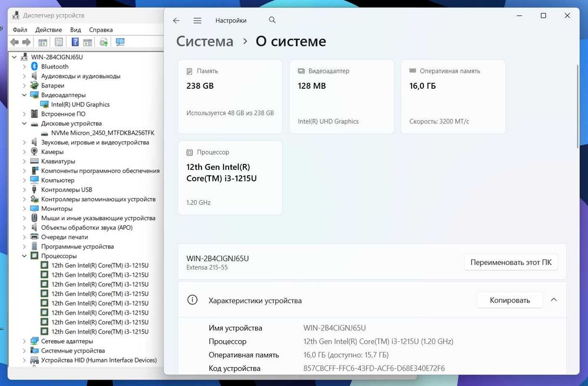The width and height of the screenshot is (588, 386).
Task: Toggle the console tree pane toolbar icon
Action: (x=43, y=42)
